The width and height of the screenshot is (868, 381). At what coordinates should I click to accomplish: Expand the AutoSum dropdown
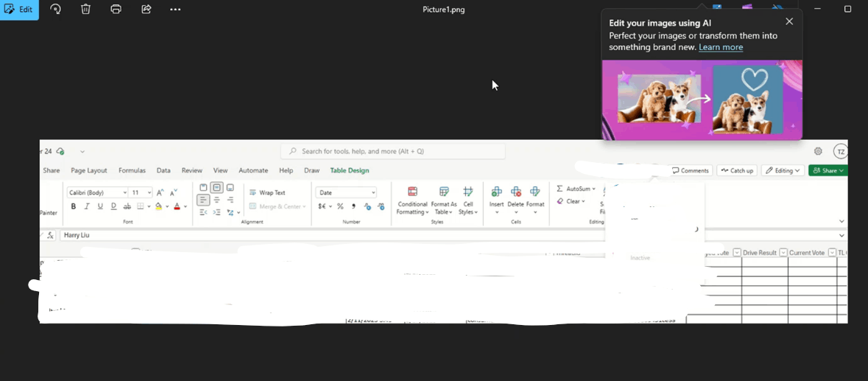pyautogui.click(x=593, y=189)
